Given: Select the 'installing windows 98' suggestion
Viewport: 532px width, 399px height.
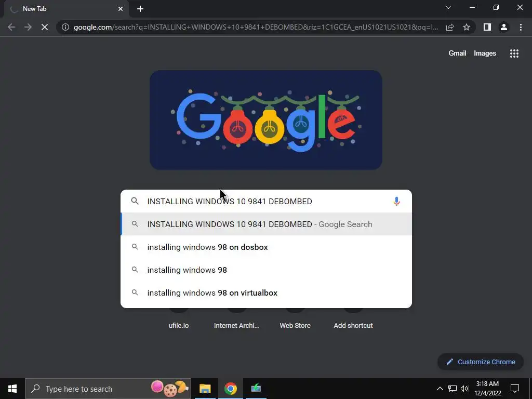Looking at the screenshot, I should (267, 270).
